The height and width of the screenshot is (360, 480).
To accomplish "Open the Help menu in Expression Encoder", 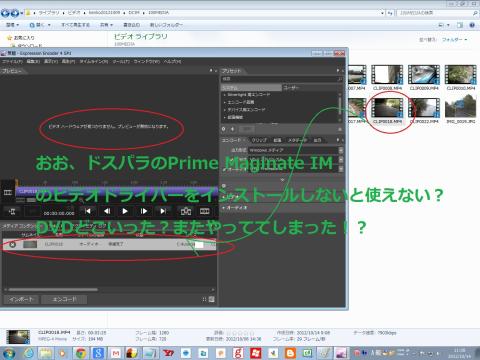I will (172, 62).
